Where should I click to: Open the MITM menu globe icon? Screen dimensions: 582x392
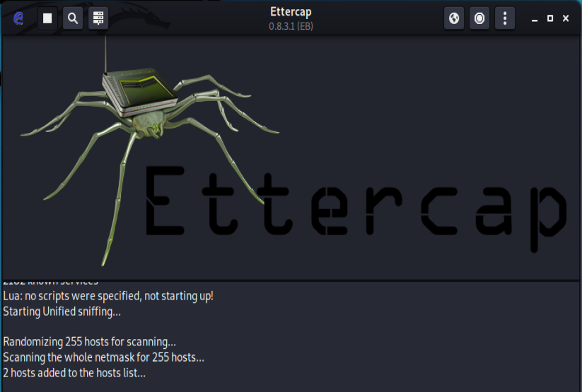pyautogui.click(x=454, y=18)
